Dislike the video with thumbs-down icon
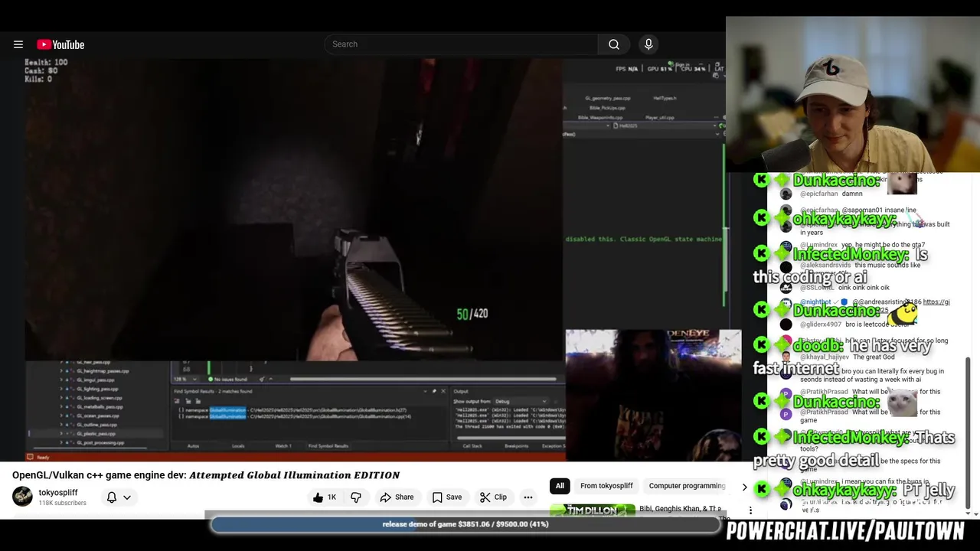 coord(356,497)
